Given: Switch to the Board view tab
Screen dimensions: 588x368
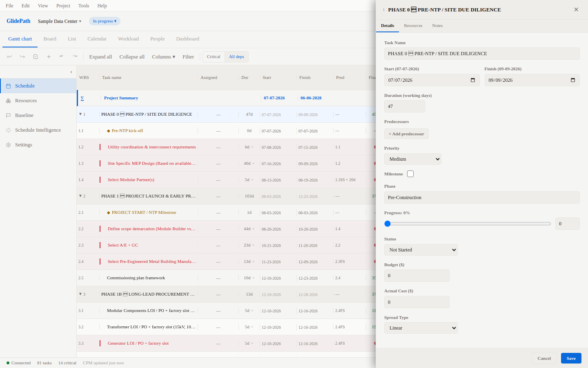Looking at the screenshot, I should (x=50, y=39).
